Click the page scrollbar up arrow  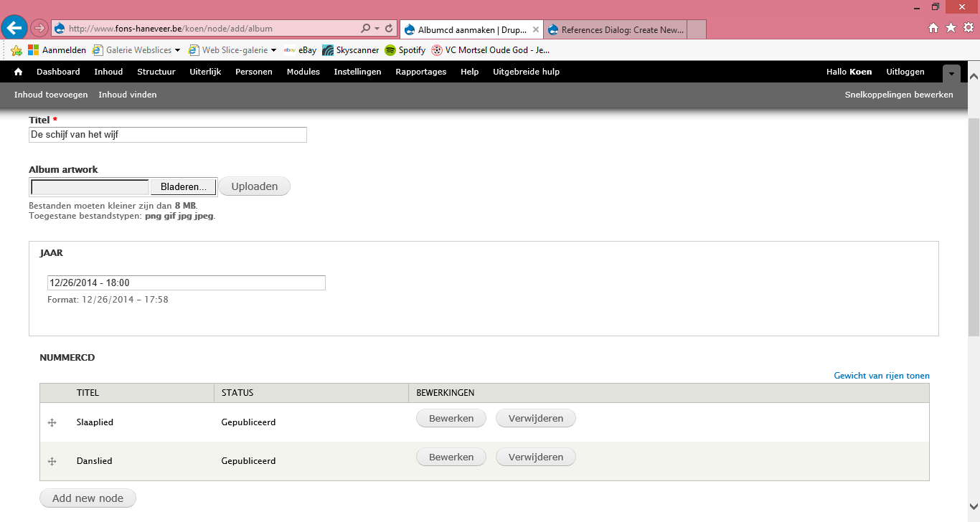coord(974,75)
